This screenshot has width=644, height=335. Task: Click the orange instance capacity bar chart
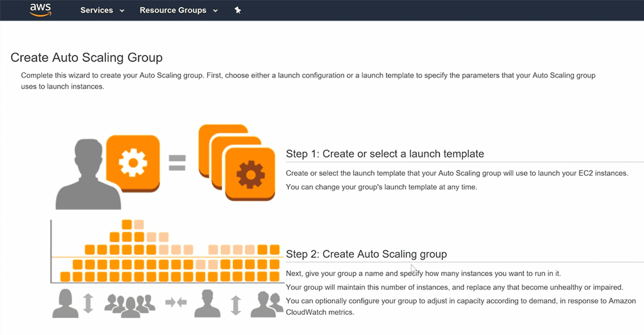pyautogui.click(x=169, y=258)
